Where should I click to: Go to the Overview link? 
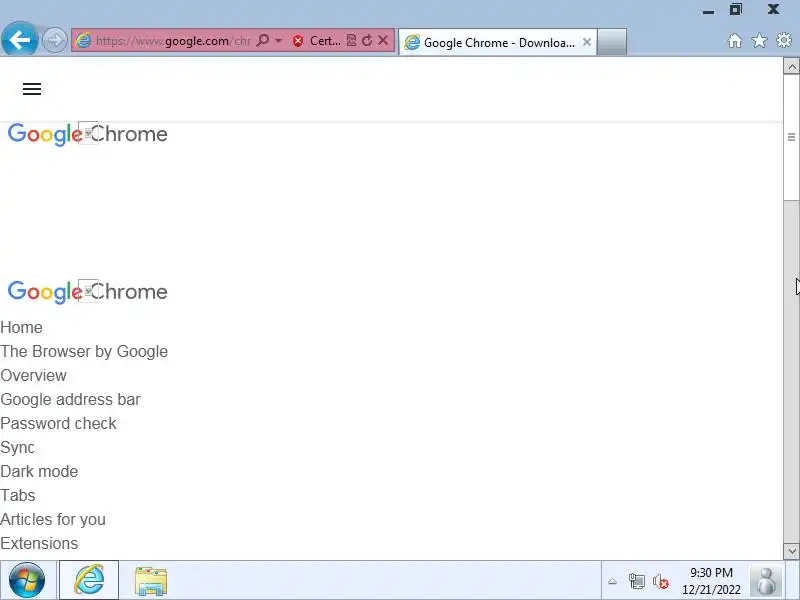pyautogui.click(x=33, y=376)
